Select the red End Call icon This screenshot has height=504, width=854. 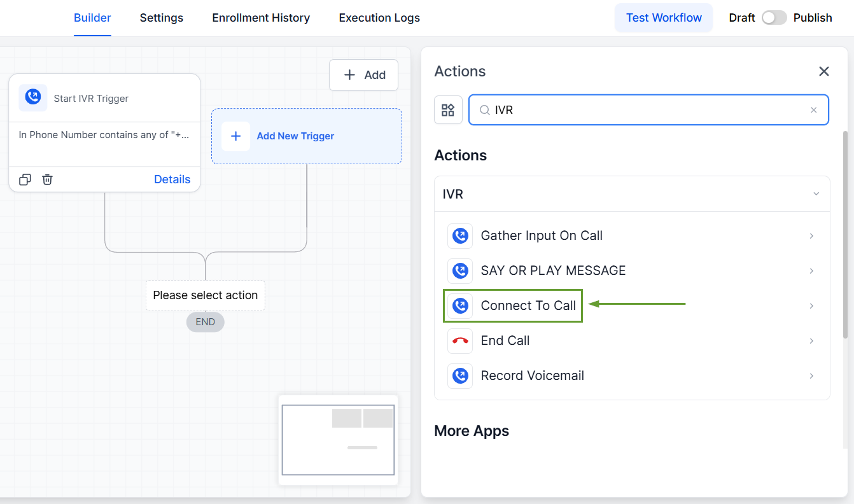click(460, 341)
